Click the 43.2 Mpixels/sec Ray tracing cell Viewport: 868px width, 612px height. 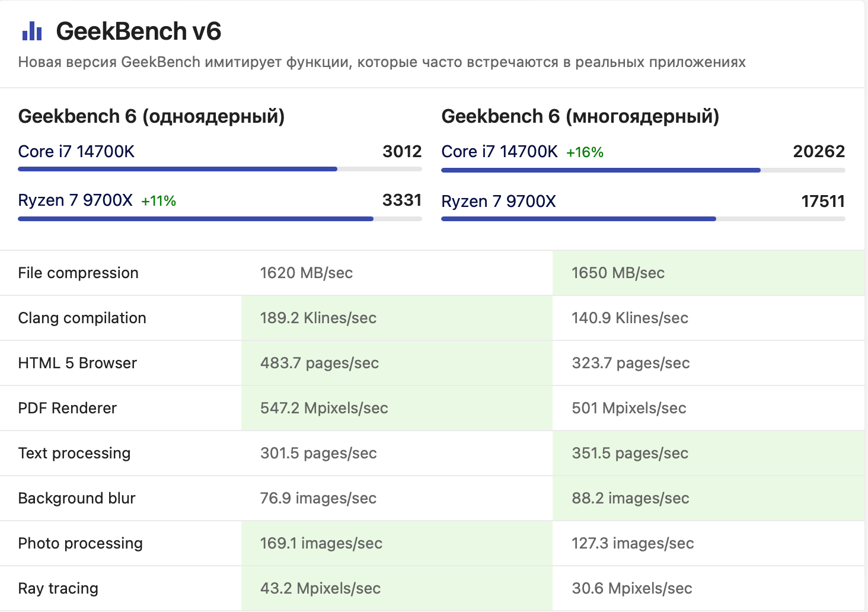click(320, 588)
